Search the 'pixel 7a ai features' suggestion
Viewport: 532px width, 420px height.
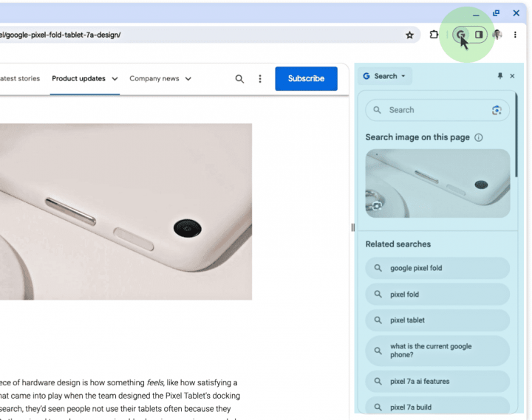click(x=437, y=382)
